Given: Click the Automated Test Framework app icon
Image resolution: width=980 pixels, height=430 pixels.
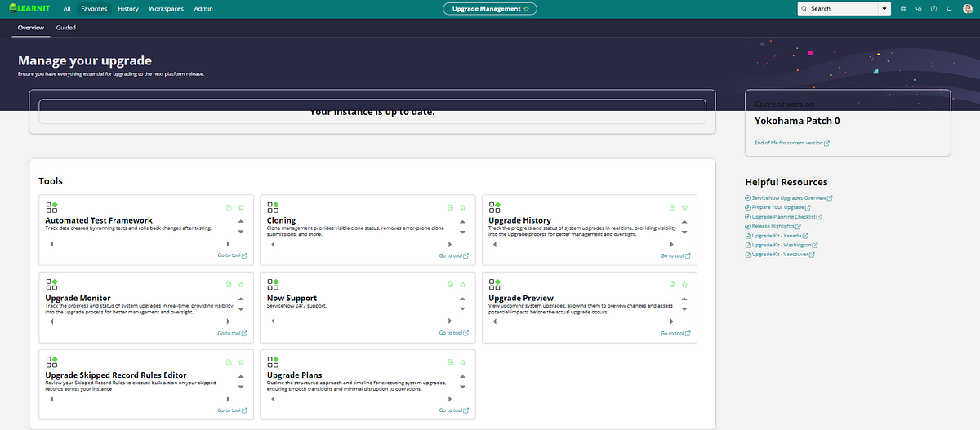Looking at the screenshot, I should click(51, 207).
